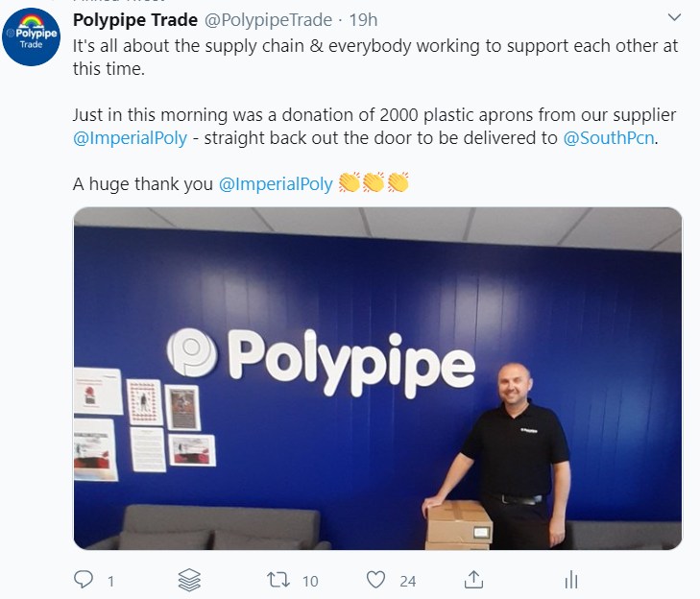Image resolution: width=700 pixels, height=599 pixels.
Task: Open the attached Polypipe office photo
Action: (x=377, y=378)
